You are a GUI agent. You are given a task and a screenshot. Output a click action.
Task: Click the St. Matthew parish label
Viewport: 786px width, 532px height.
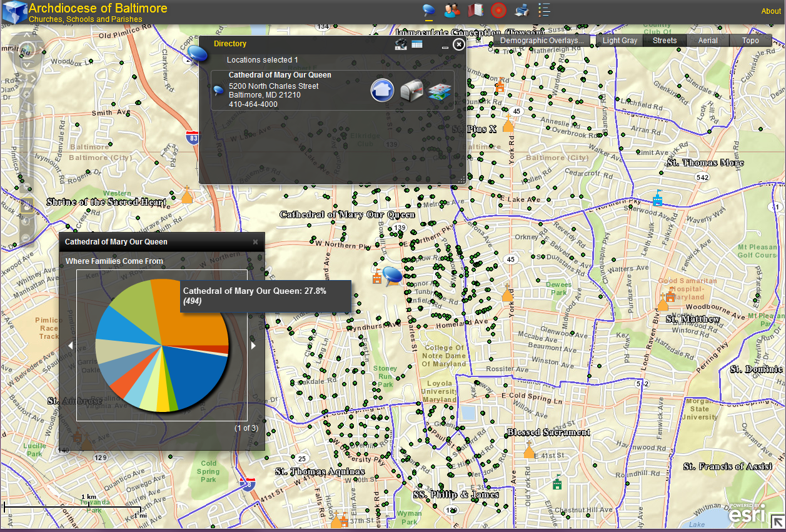point(693,319)
